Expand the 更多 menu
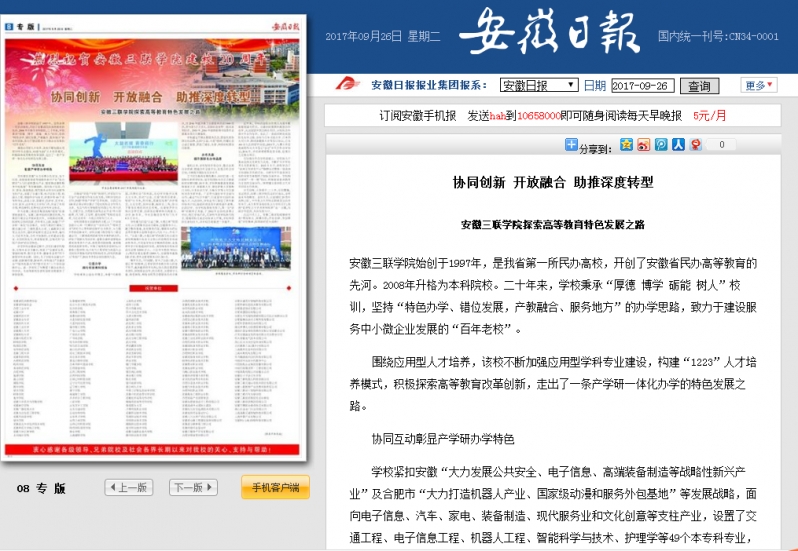This screenshot has width=798, height=551. [x=759, y=85]
